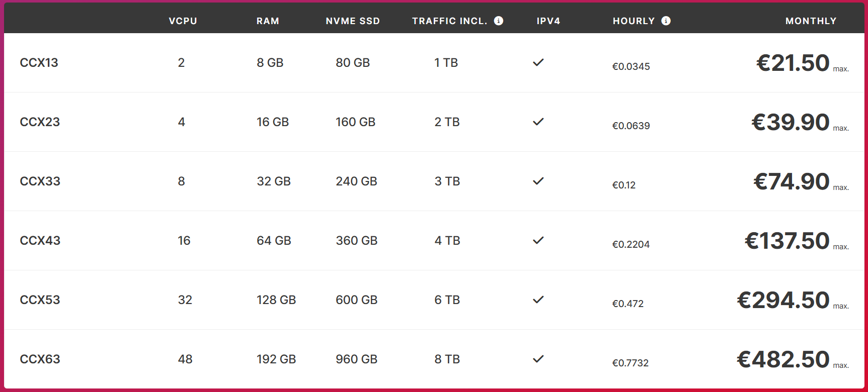Click the IPv4 checkmark in CCX23 row
The width and height of the screenshot is (868, 392).
click(x=538, y=122)
